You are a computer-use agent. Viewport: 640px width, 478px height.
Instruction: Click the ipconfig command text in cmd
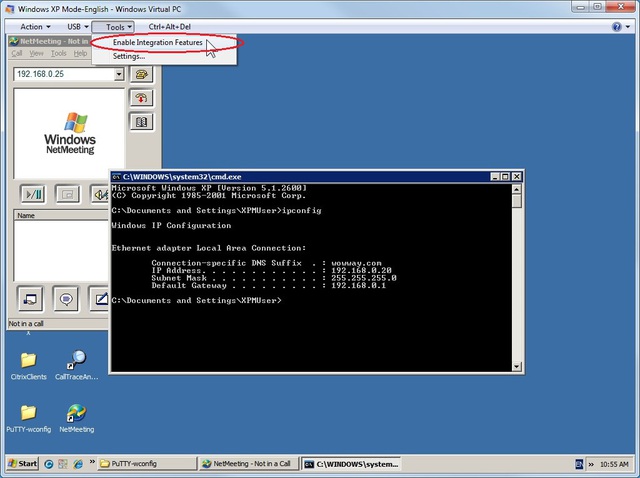[x=302, y=211]
